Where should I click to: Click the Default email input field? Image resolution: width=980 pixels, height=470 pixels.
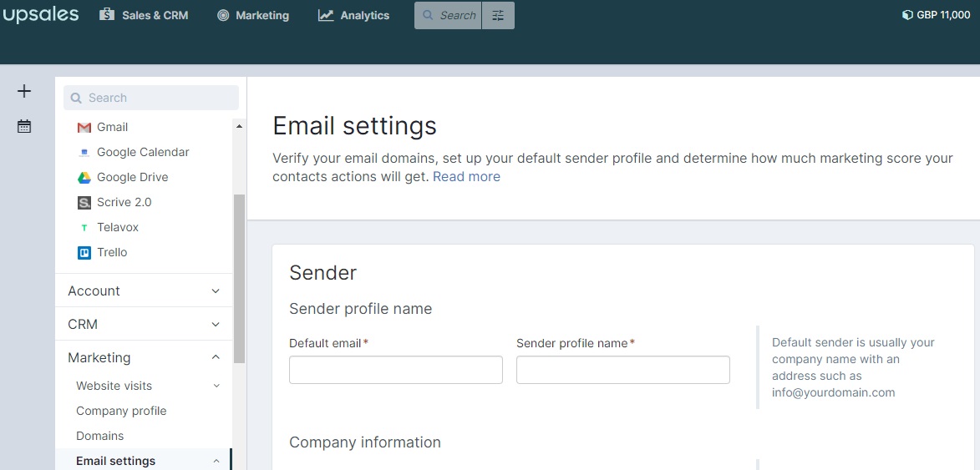396,370
